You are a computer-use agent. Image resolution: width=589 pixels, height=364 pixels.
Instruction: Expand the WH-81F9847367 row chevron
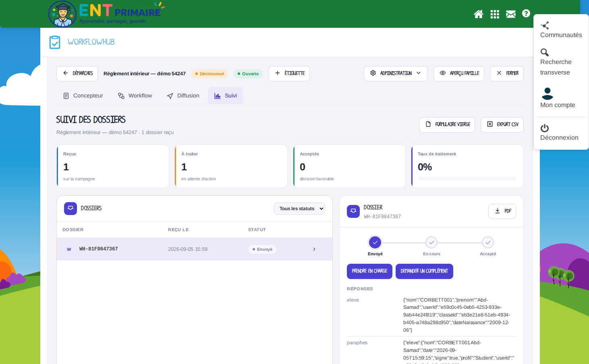tap(314, 249)
